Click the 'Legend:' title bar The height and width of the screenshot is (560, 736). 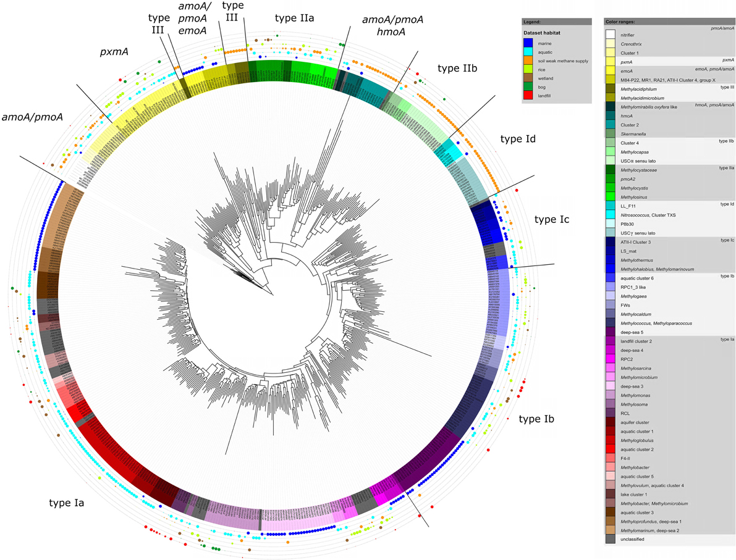pyautogui.click(x=557, y=22)
